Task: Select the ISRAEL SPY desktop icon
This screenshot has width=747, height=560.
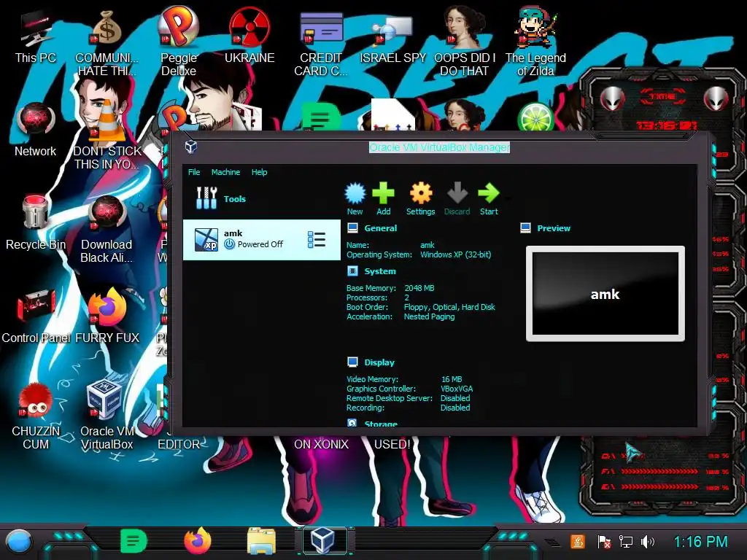Action: [392, 39]
